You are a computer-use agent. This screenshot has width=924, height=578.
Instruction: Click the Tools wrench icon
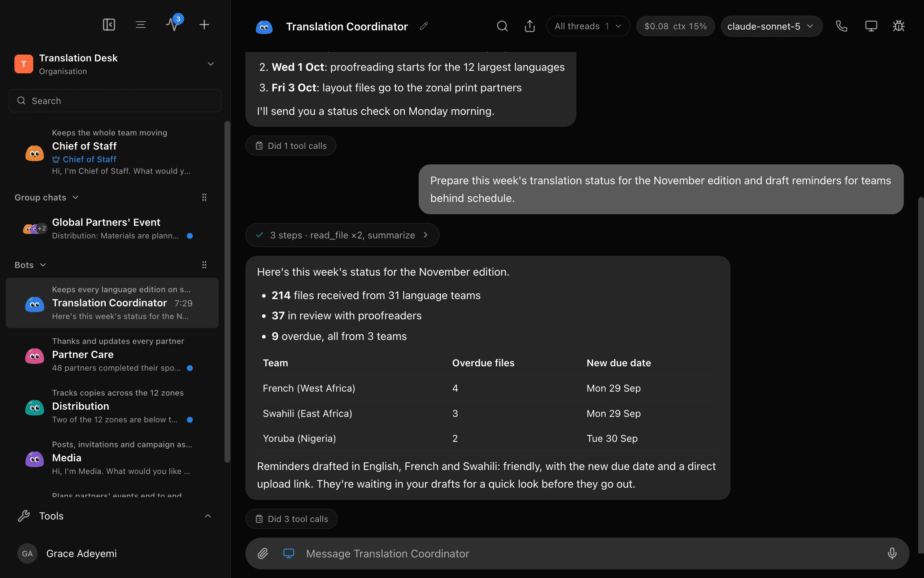[x=24, y=516]
